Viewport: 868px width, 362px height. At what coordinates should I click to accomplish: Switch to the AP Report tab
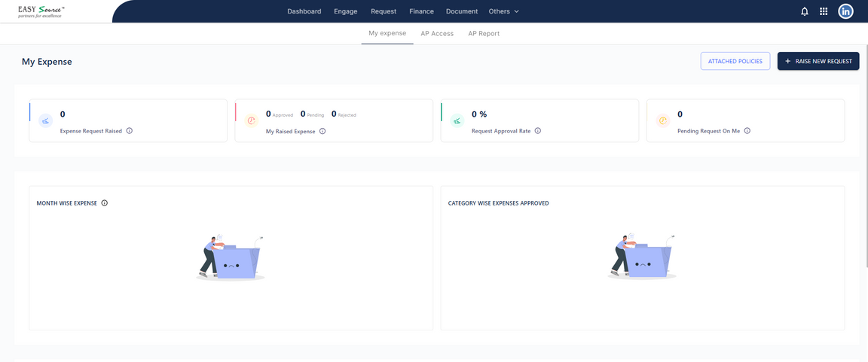pos(484,34)
